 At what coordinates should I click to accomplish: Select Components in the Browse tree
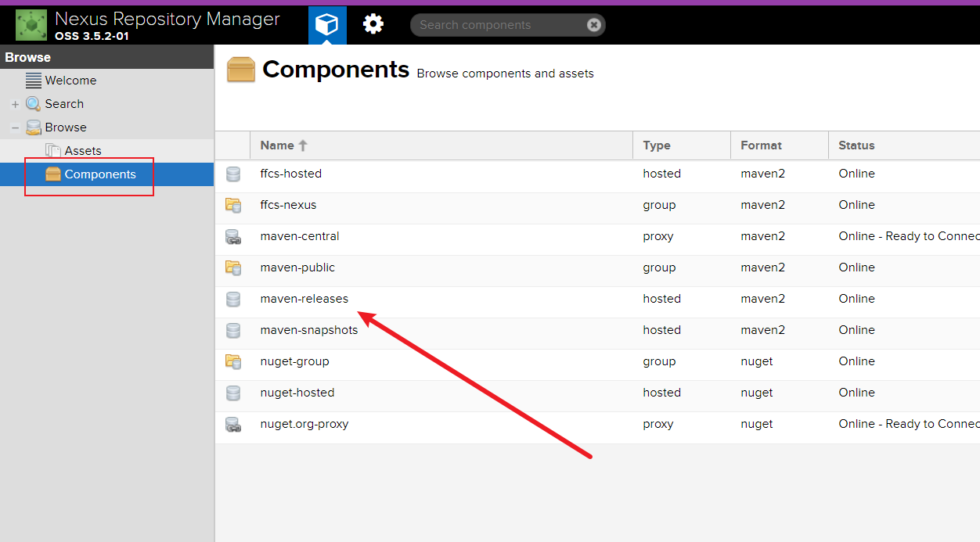click(99, 174)
